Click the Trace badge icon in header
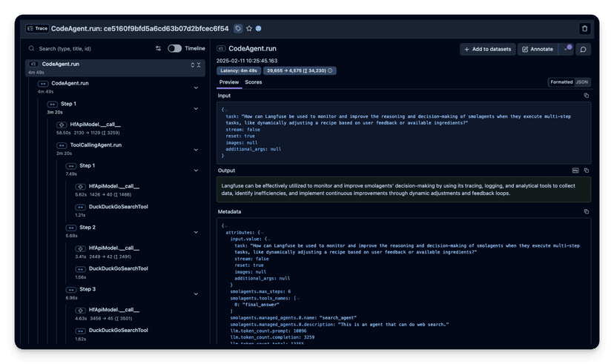This screenshot has height=364, width=614. click(37, 29)
